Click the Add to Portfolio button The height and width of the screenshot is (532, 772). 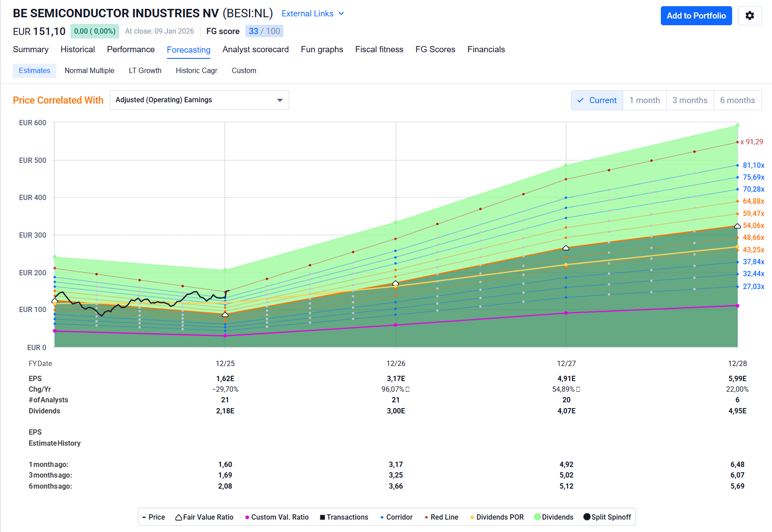696,15
